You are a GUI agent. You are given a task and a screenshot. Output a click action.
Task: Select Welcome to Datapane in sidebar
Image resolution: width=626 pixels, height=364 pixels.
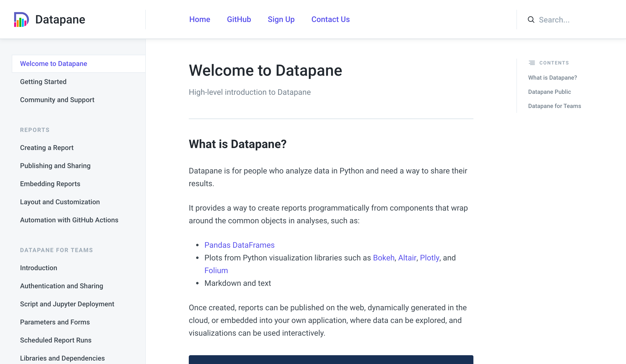click(x=78, y=64)
